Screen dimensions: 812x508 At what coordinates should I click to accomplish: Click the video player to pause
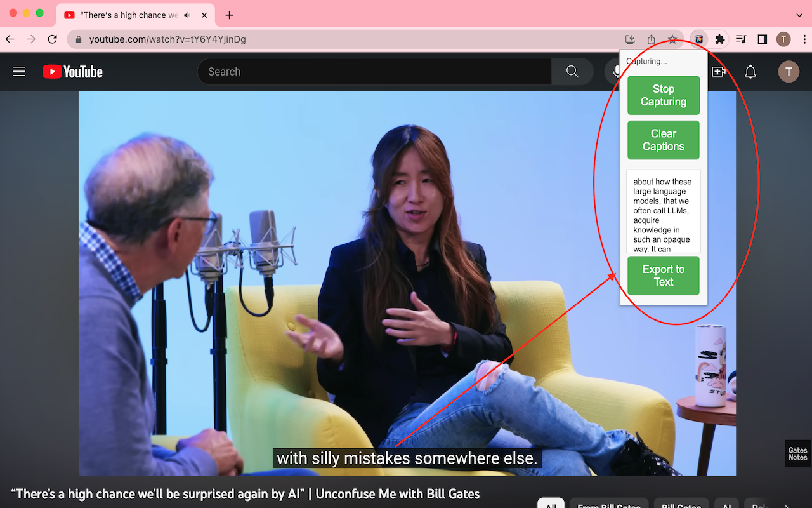tap(407, 283)
